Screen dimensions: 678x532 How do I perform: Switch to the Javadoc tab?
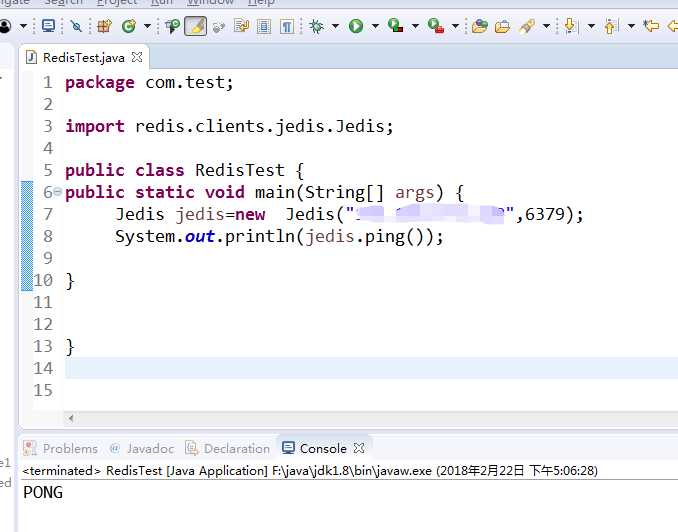142,449
